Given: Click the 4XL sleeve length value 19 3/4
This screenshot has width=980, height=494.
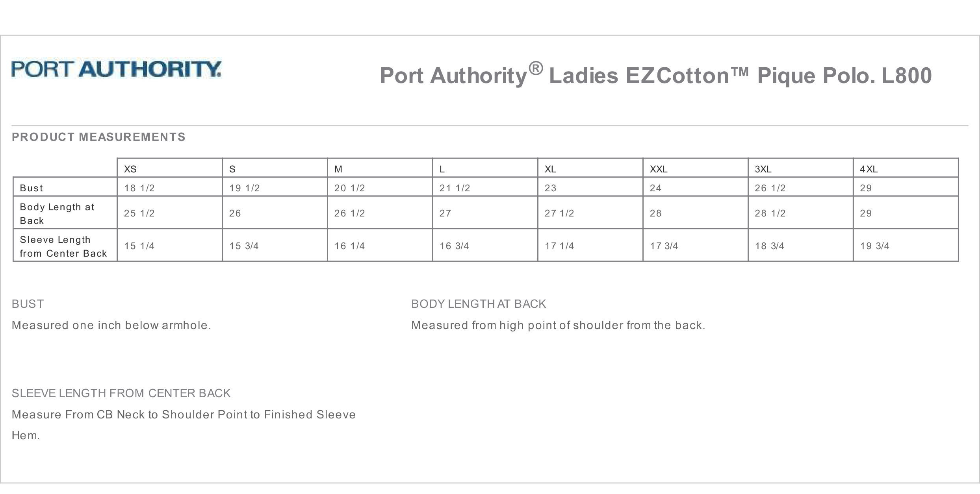Looking at the screenshot, I should pyautogui.click(x=874, y=246).
